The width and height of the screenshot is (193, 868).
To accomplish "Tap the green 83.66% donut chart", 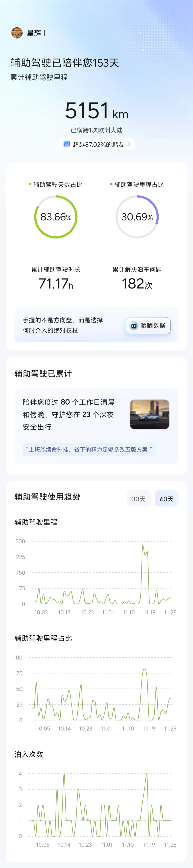I will click(x=56, y=217).
